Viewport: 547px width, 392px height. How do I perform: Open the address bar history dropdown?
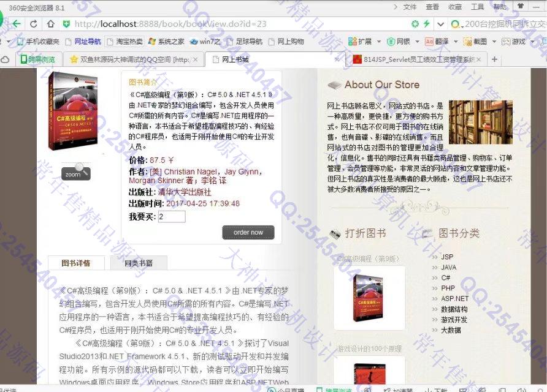(440, 24)
